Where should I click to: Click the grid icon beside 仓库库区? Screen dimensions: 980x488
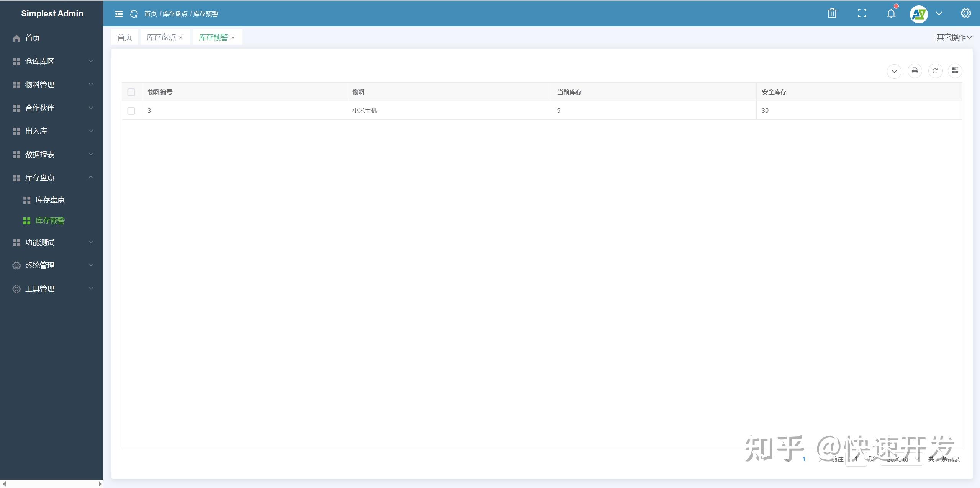16,62
